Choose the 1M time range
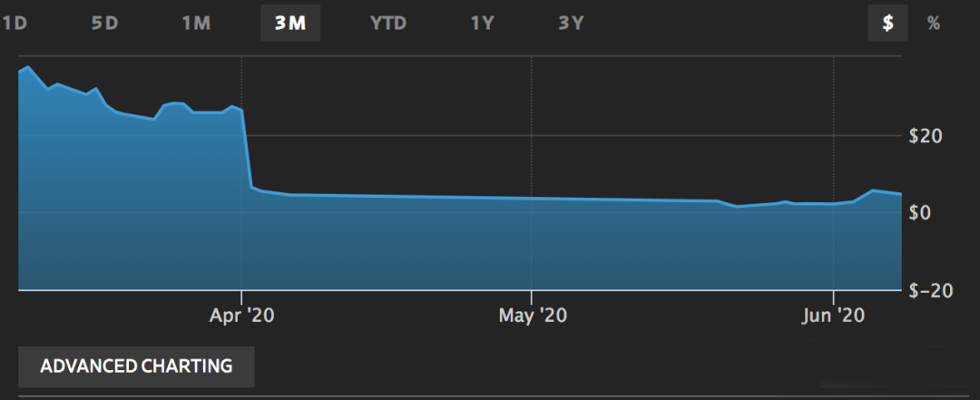Image resolution: width=980 pixels, height=400 pixels. (197, 24)
